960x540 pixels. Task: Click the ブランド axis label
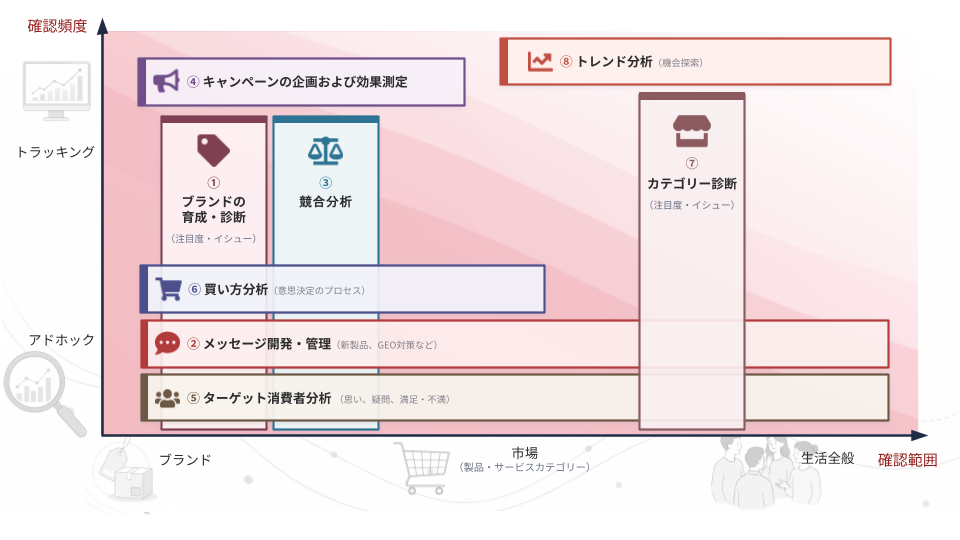coord(185,459)
